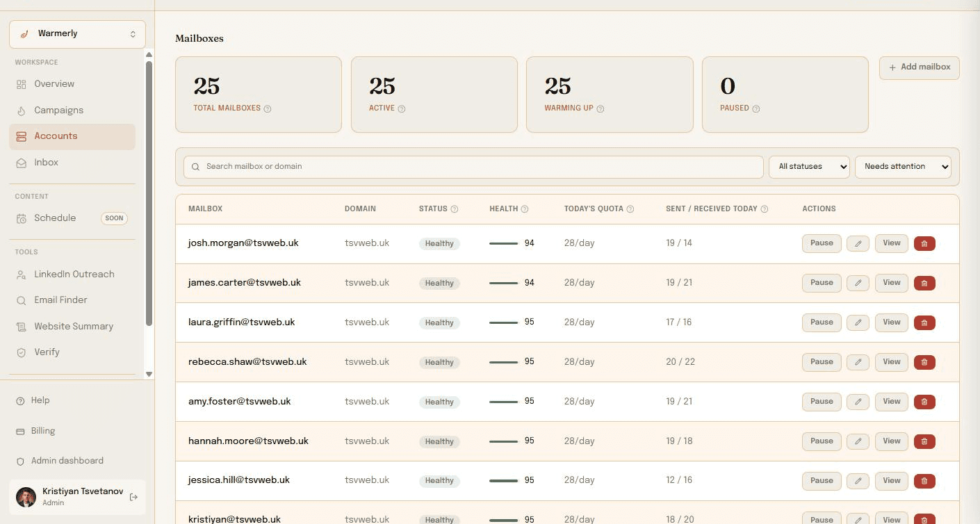This screenshot has height=524, width=980.
Task: Click the SOON badge next to Schedule
Action: (x=115, y=218)
